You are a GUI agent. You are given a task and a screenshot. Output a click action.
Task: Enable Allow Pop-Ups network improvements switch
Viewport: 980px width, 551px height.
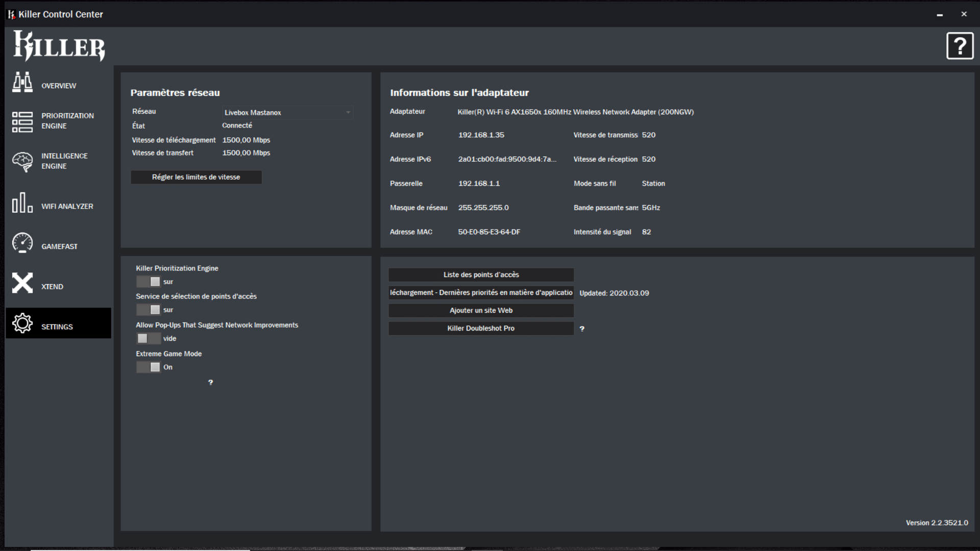coord(149,338)
